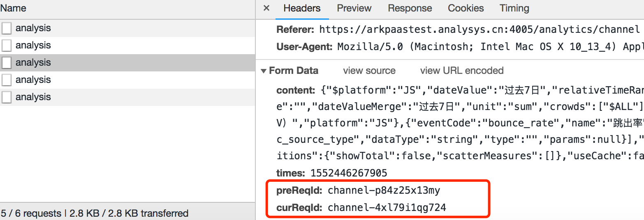Click the times value 1552446267905
The image size is (644, 220).
(x=348, y=173)
